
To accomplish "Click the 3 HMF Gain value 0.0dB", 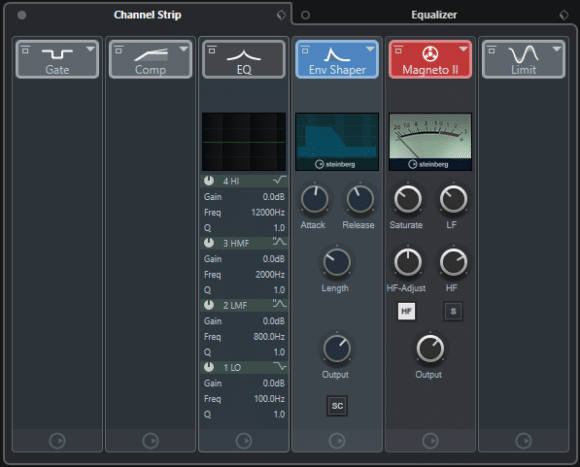I will [x=274, y=259].
